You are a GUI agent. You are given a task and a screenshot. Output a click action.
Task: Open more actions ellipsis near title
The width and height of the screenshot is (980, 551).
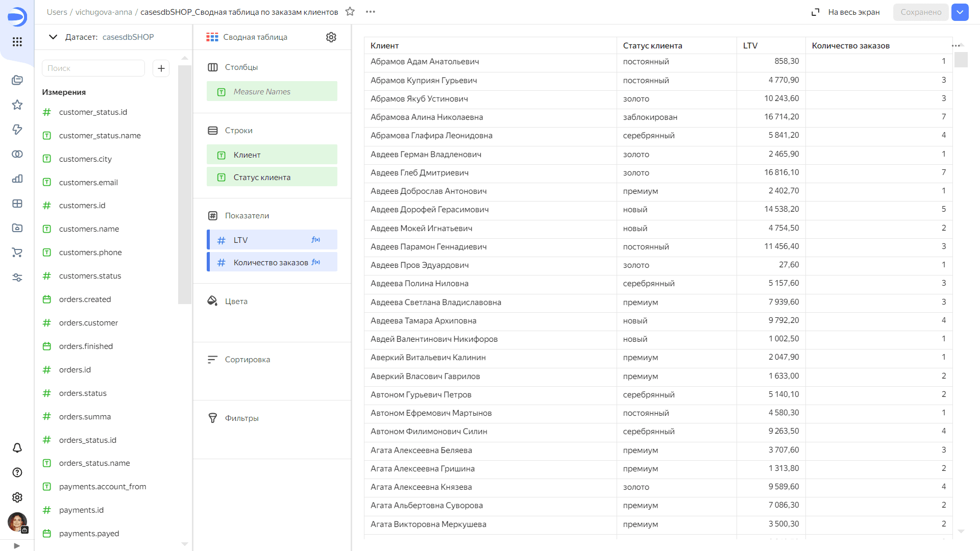pyautogui.click(x=371, y=11)
